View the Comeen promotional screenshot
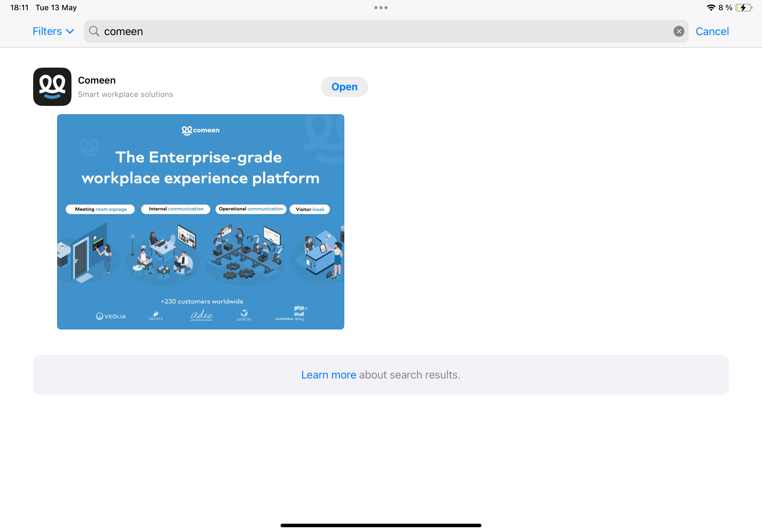The width and height of the screenshot is (762, 532). pos(200,222)
